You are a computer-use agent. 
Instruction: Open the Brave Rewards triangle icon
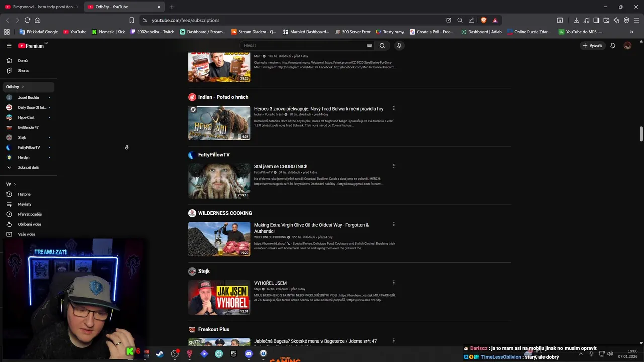click(x=495, y=20)
